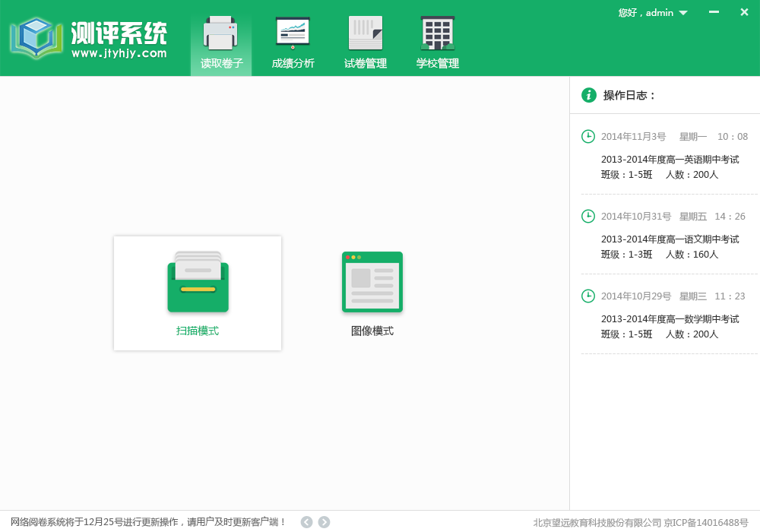
Task: Open the 读取卷子 printer tab
Action: click(221, 43)
